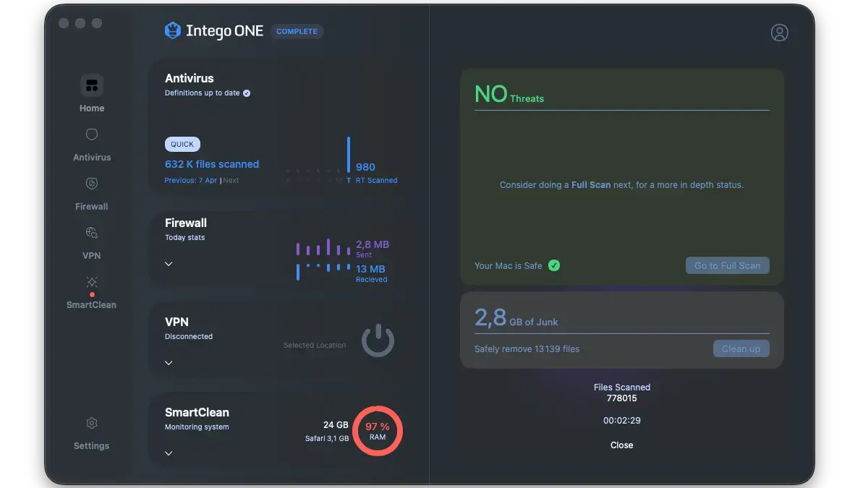The width and height of the screenshot is (868, 488).
Task: Click the Intego ONE shield logo
Action: [x=172, y=30]
